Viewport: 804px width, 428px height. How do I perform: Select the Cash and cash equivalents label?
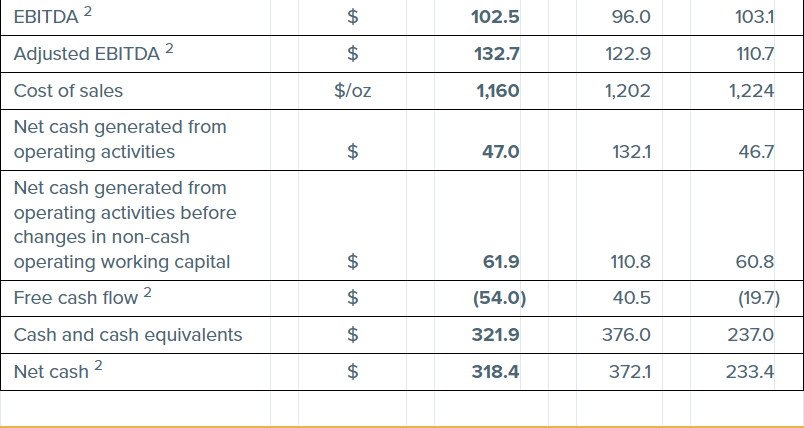click(128, 335)
